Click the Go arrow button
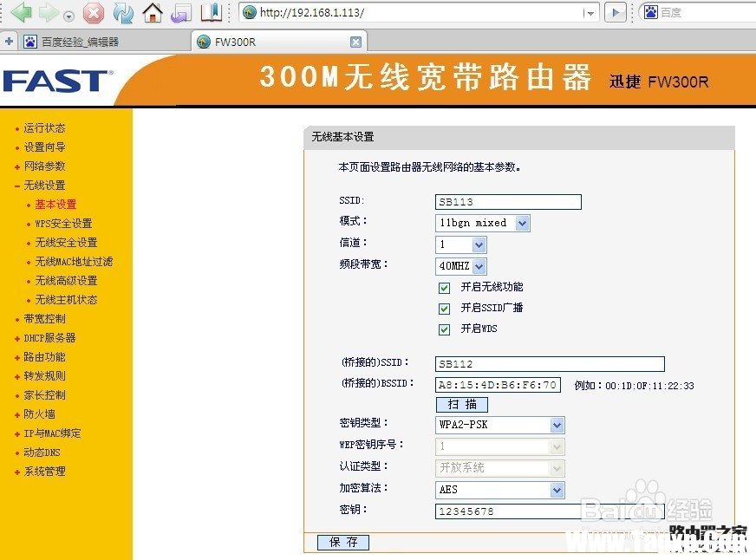This screenshot has height=560, width=756. (616, 12)
